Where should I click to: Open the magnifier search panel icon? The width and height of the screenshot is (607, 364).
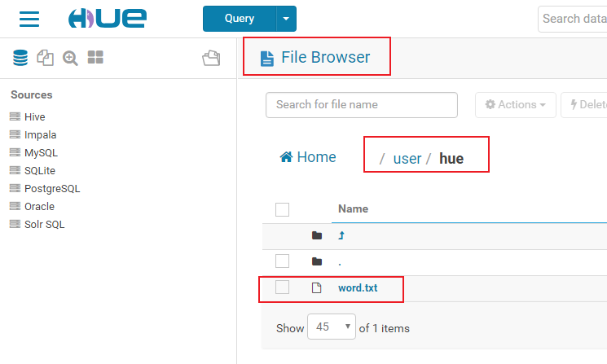click(x=70, y=59)
